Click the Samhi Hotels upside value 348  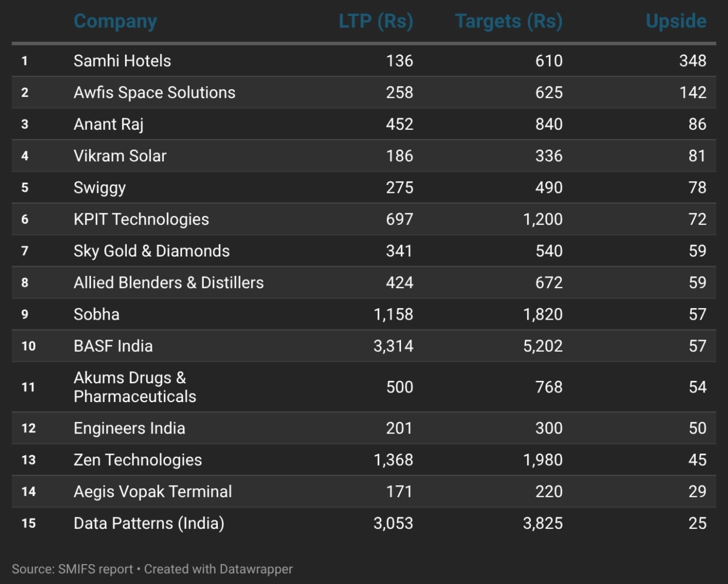693,61
